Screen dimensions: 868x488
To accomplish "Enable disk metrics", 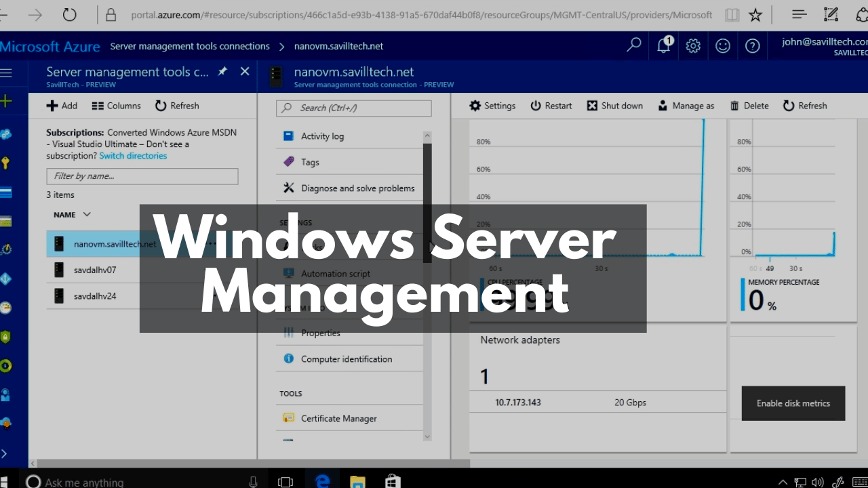I will [x=793, y=403].
